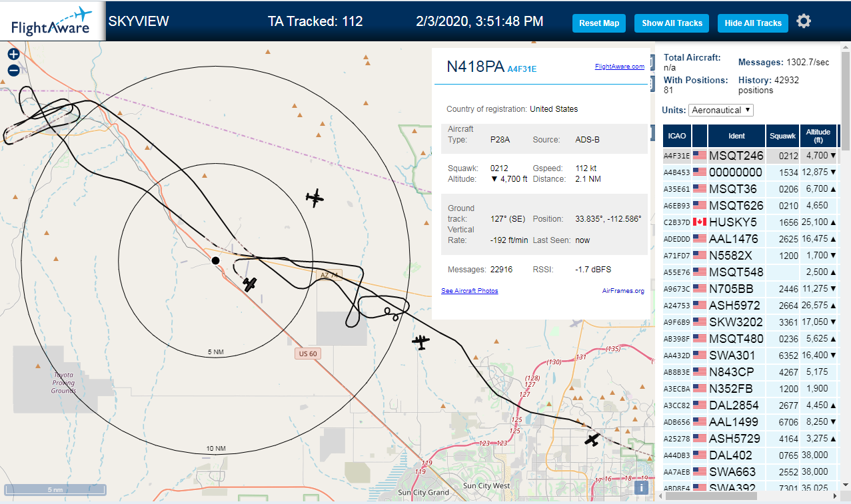The height and width of the screenshot is (504, 851).
Task: Sort table by Ident column
Action: 736,136
